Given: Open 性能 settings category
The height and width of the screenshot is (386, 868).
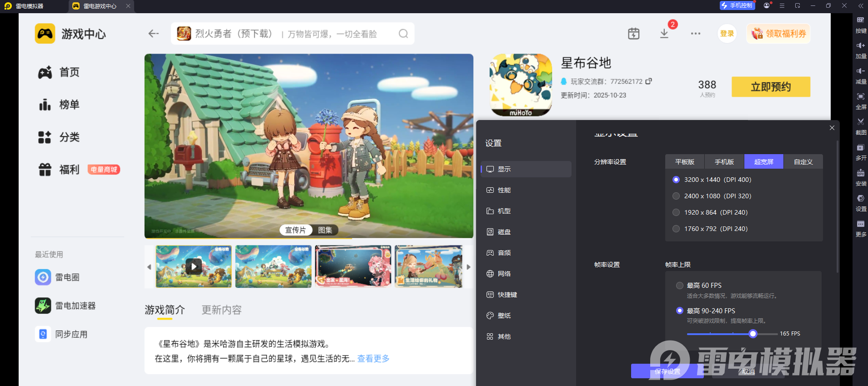Looking at the screenshot, I should pyautogui.click(x=526, y=190).
